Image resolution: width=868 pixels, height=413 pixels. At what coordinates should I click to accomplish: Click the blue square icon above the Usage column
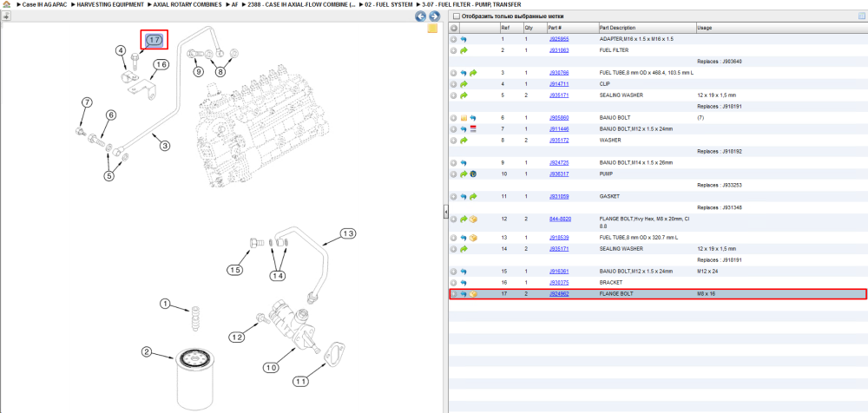(x=861, y=16)
